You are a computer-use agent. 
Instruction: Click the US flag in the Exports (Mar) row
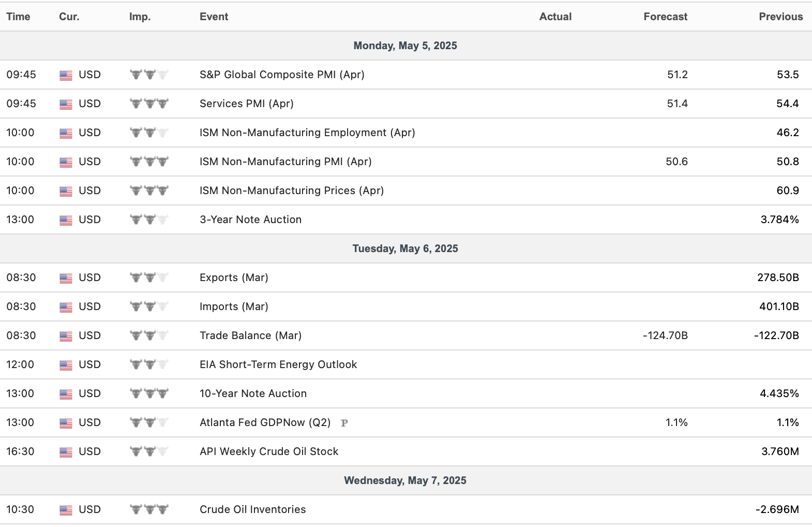66,278
